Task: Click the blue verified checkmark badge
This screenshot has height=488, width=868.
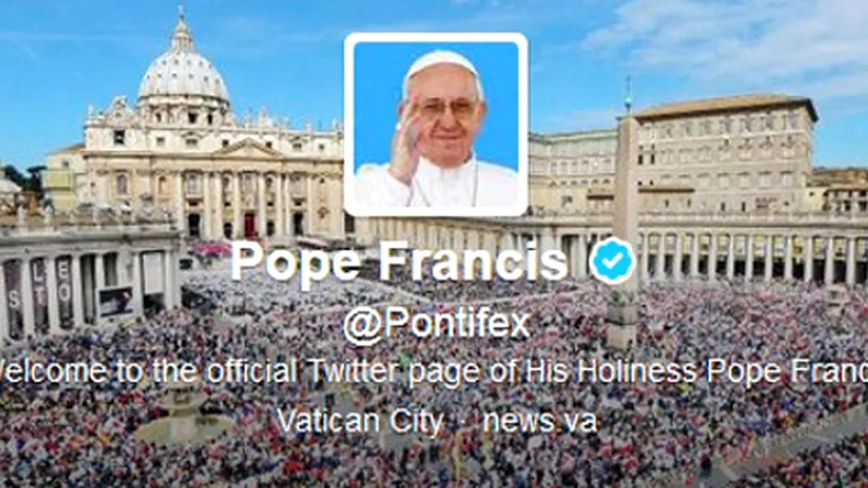Action: tap(612, 261)
